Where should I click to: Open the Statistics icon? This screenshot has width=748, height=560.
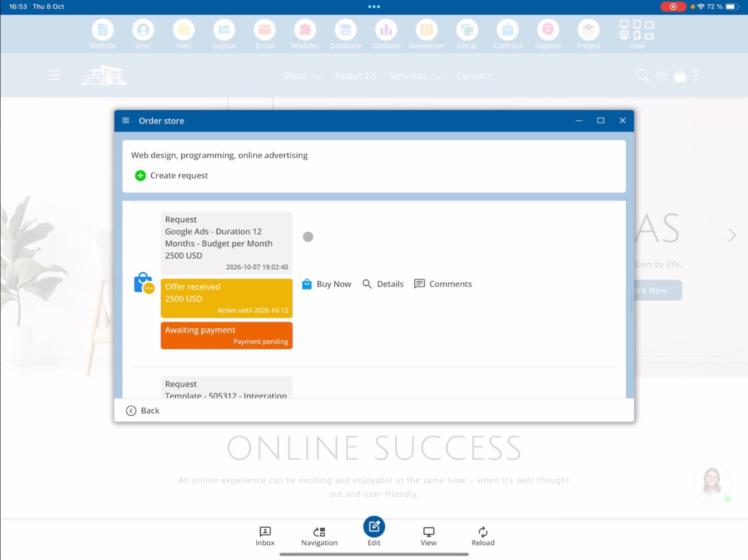coord(386,30)
